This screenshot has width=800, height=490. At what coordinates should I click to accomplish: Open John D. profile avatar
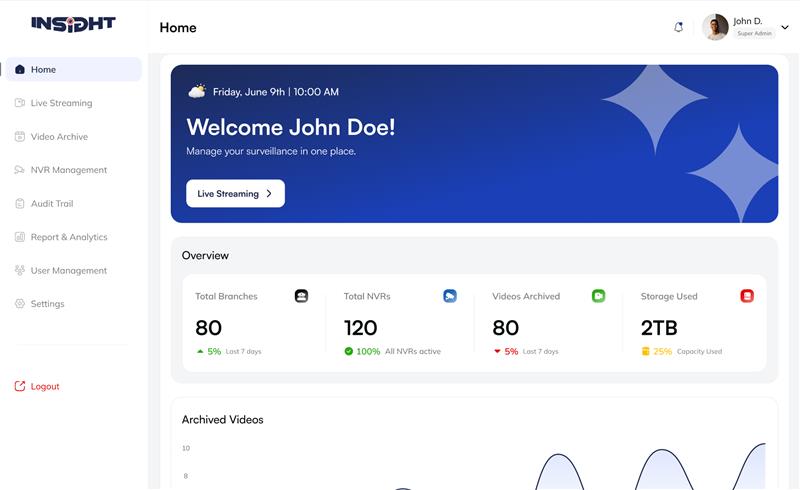click(715, 27)
